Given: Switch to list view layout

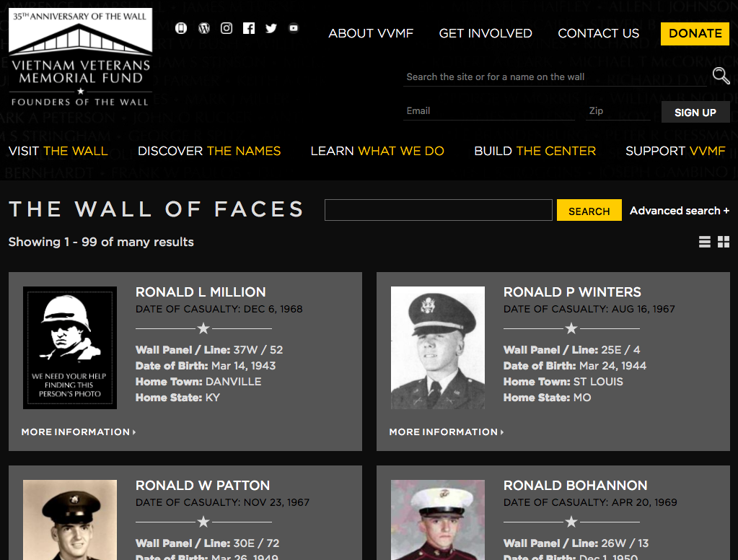Looking at the screenshot, I should click(x=705, y=242).
